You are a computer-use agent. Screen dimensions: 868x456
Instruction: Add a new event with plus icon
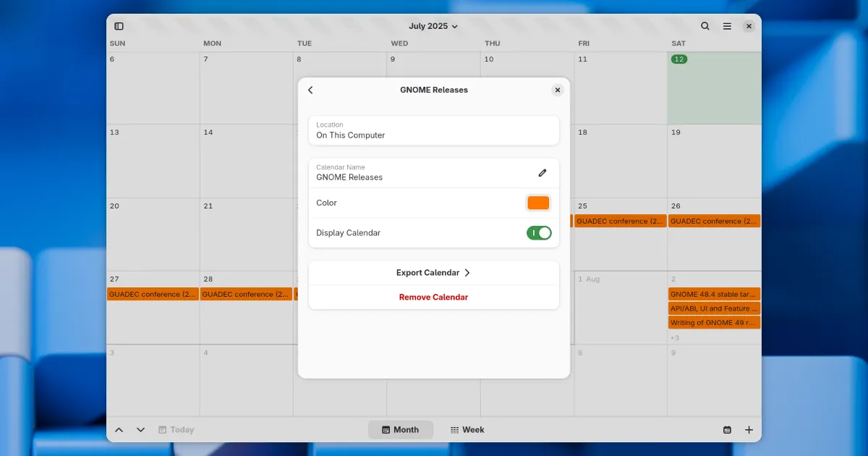(x=749, y=430)
